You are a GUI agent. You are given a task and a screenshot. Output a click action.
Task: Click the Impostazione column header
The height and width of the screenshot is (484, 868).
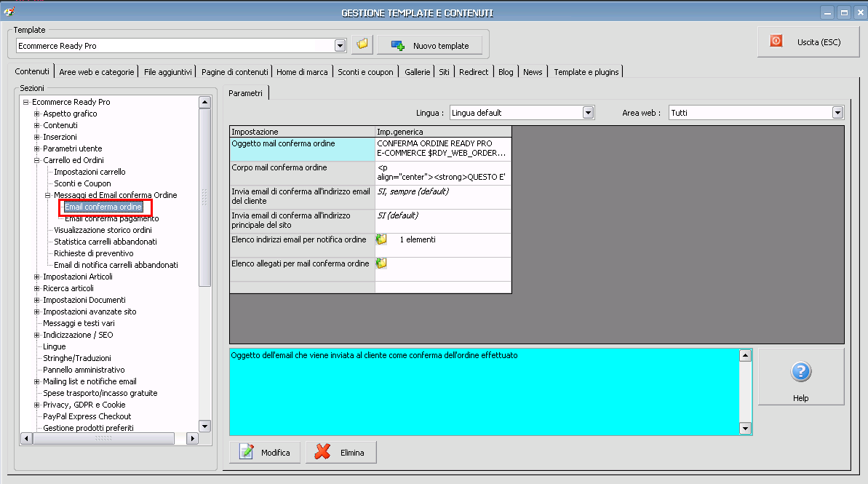point(303,132)
